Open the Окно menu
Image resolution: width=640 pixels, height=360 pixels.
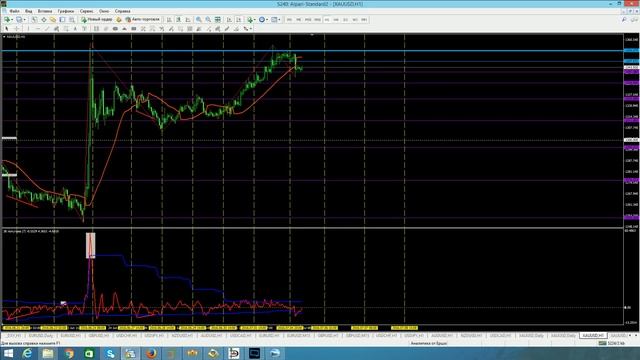[x=104, y=11]
